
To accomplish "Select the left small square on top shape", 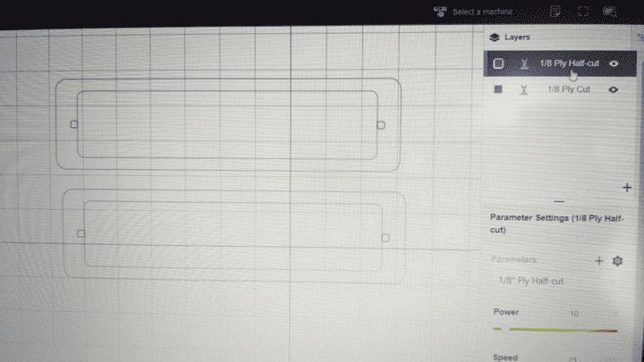I will point(74,124).
